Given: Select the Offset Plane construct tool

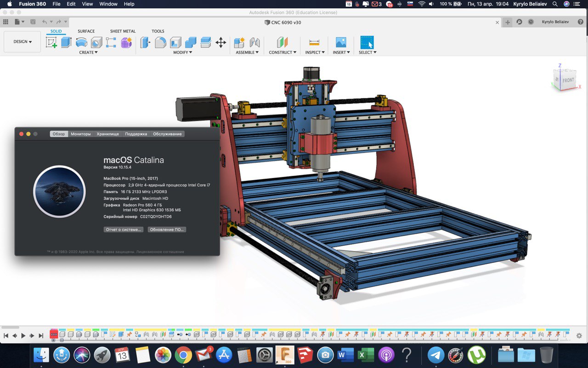Looking at the screenshot, I should 283,43.
